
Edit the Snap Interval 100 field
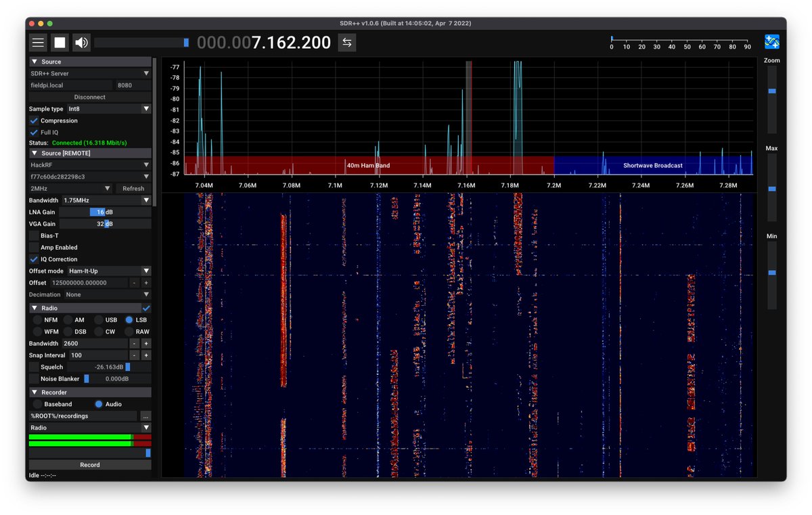pos(97,355)
